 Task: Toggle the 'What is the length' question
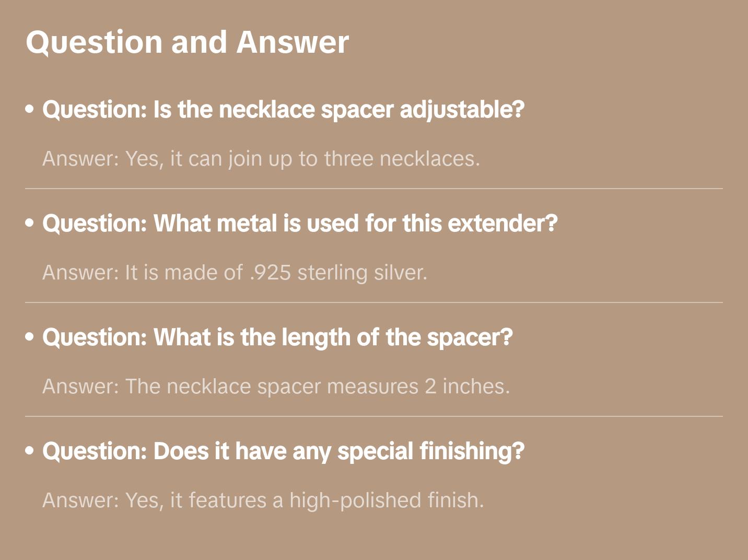(277, 337)
